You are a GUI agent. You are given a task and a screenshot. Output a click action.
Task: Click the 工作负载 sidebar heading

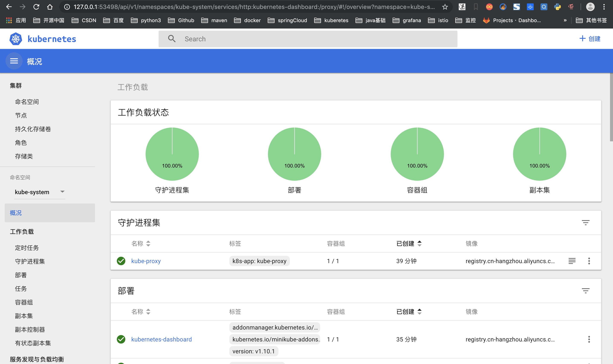coord(22,232)
